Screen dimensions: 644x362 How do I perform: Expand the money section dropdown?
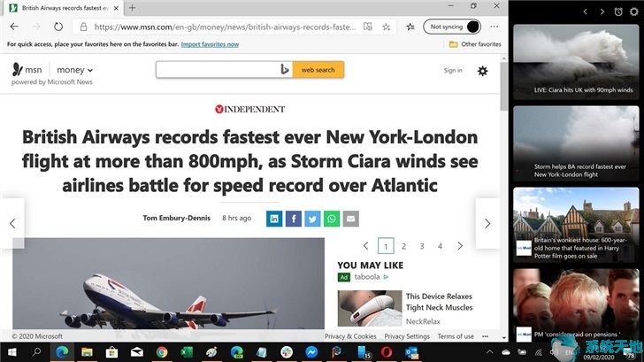click(74, 70)
